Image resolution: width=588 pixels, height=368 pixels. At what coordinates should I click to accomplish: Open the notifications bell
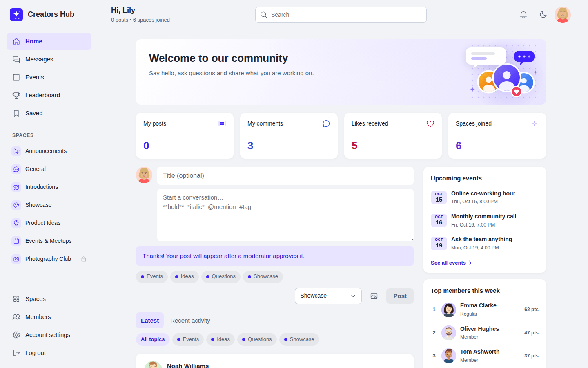(523, 15)
